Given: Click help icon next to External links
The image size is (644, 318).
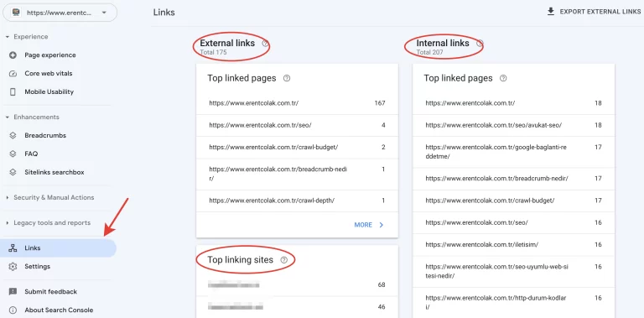Looking at the screenshot, I should tap(265, 43).
